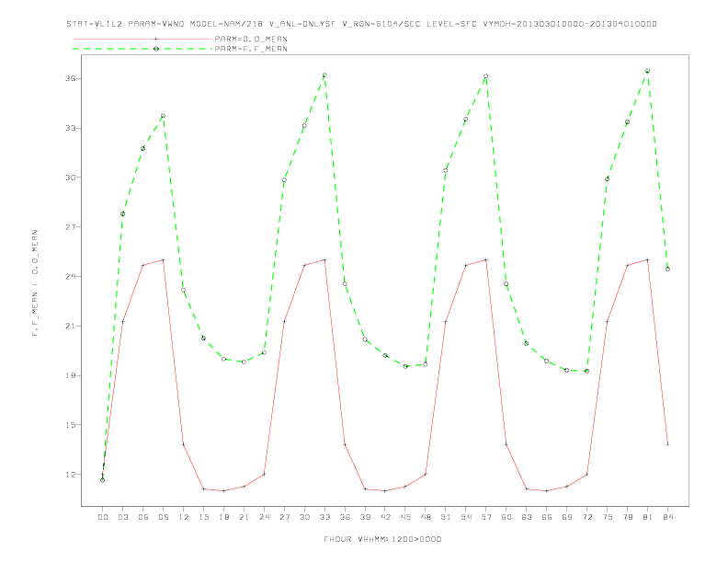The height and width of the screenshot is (563, 728).
Task: Click the y-axis tick label 33
Action: [70, 128]
